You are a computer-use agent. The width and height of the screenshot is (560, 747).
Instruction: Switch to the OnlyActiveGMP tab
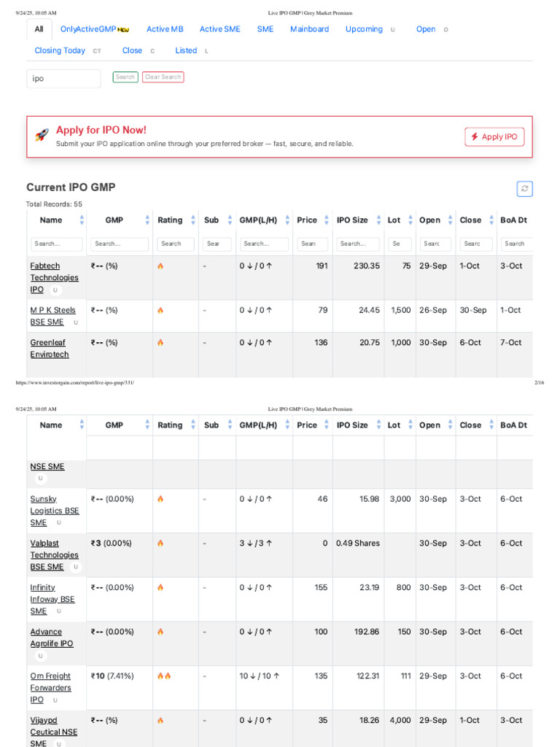94,29
